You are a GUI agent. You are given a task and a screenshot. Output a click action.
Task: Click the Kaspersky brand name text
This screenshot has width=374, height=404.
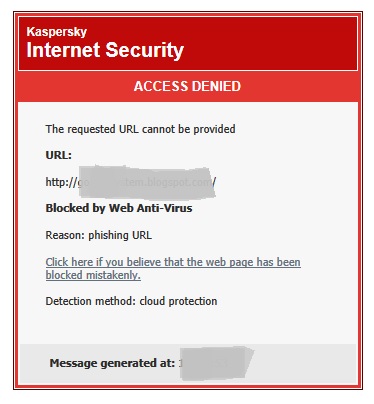57,32
